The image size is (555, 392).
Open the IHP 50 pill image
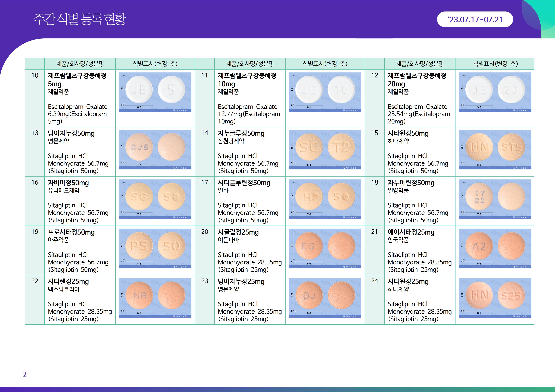pyautogui.click(x=325, y=199)
